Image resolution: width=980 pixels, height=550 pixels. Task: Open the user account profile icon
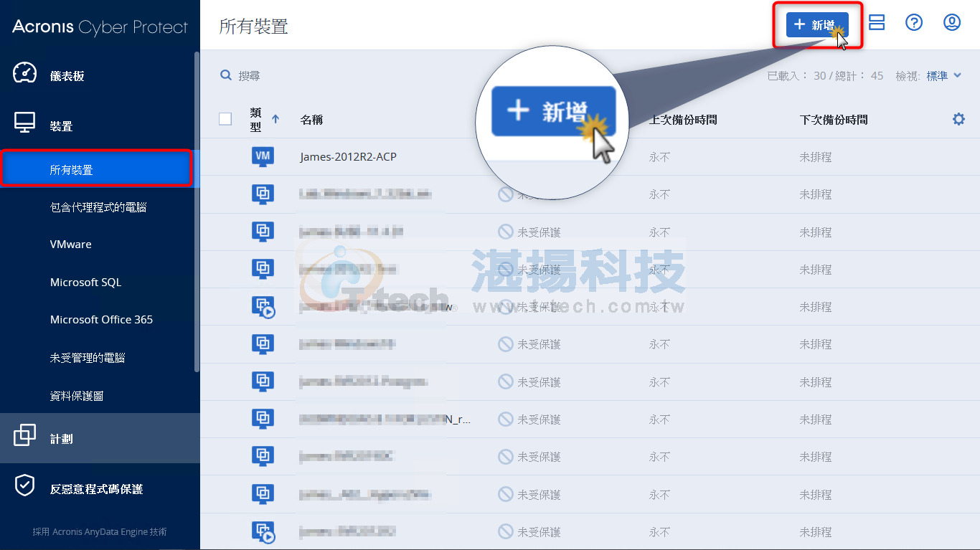(951, 23)
